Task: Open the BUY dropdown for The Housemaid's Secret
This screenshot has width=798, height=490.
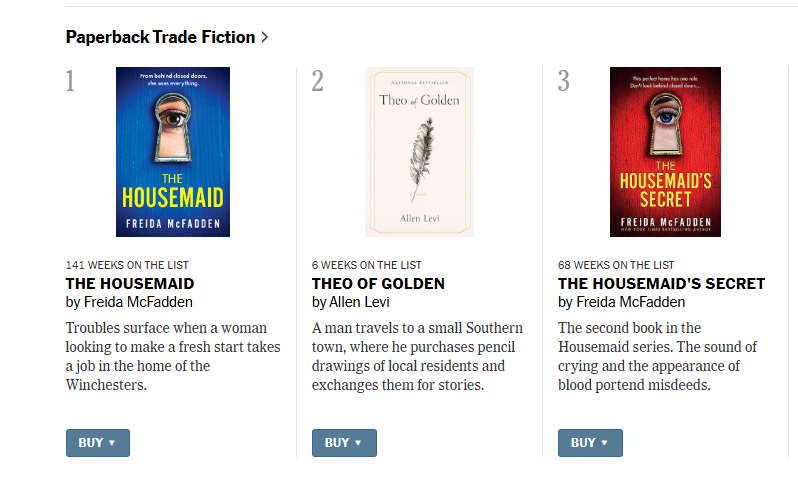Action: [x=590, y=443]
